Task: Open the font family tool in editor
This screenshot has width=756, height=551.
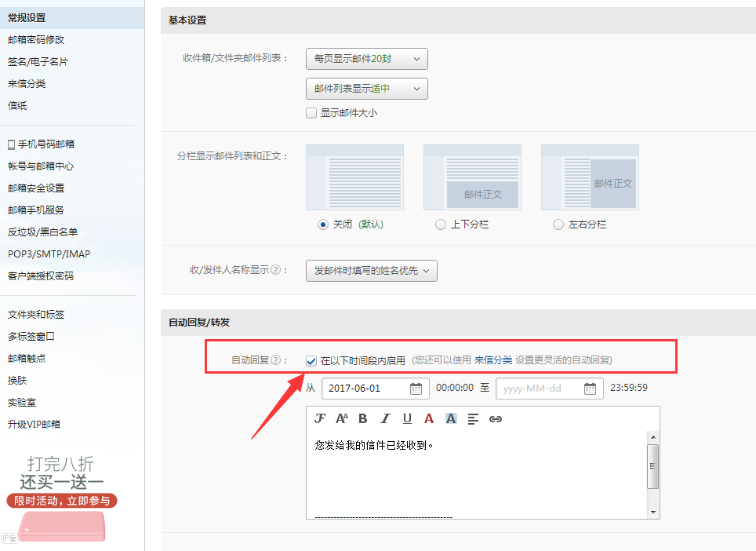Action: pyautogui.click(x=320, y=418)
